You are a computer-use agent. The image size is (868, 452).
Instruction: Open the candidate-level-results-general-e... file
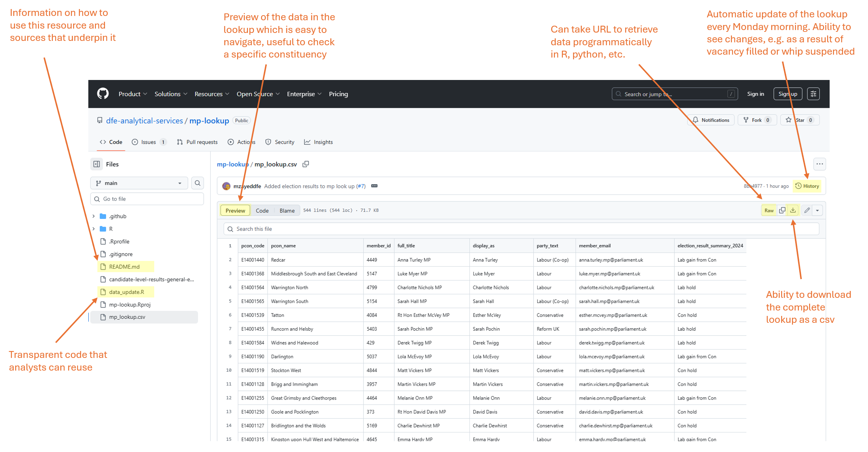151,279
